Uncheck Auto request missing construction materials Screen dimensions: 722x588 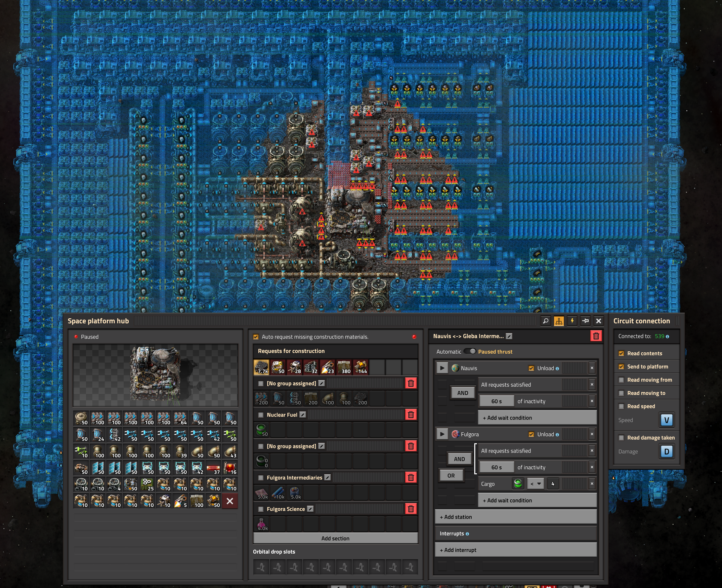[x=256, y=337]
